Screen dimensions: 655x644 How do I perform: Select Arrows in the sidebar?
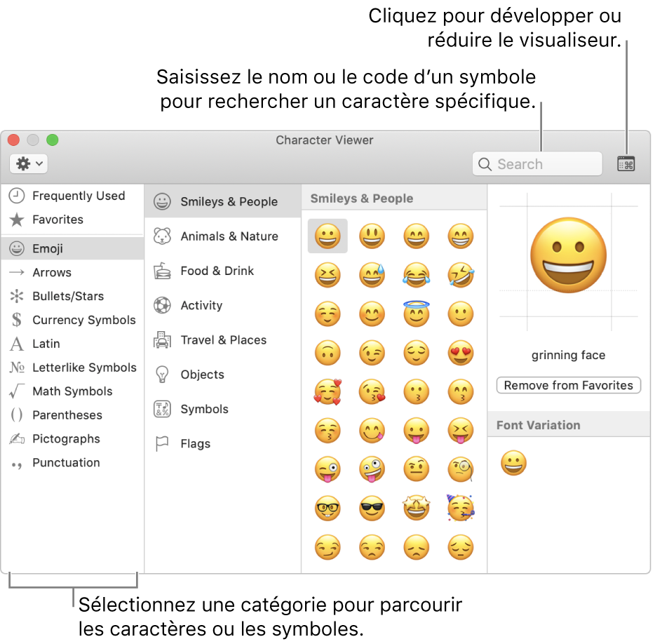52,272
